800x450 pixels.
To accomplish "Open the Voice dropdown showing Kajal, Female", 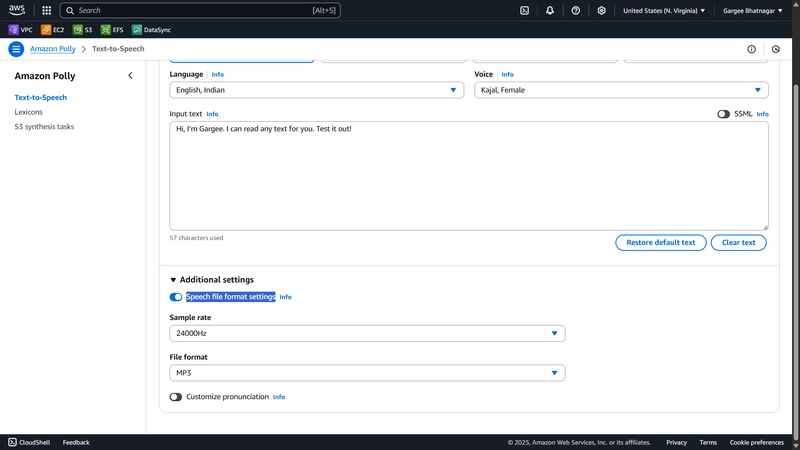I will click(x=621, y=90).
